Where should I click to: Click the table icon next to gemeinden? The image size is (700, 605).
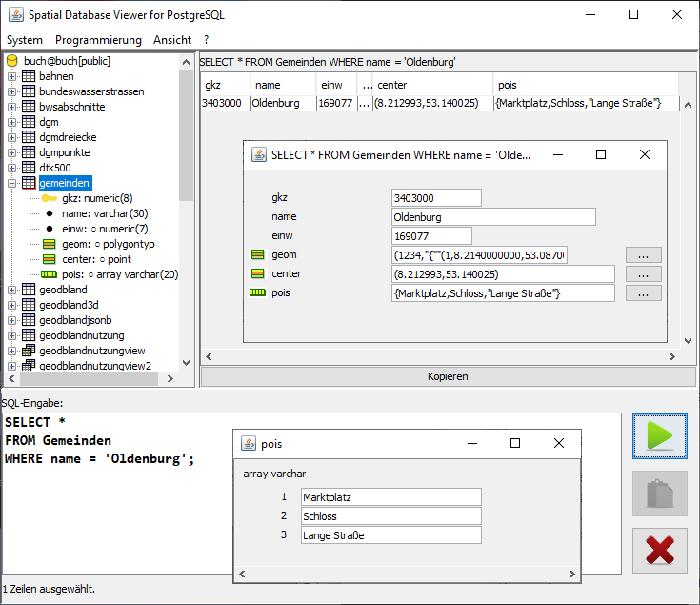click(x=29, y=183)
